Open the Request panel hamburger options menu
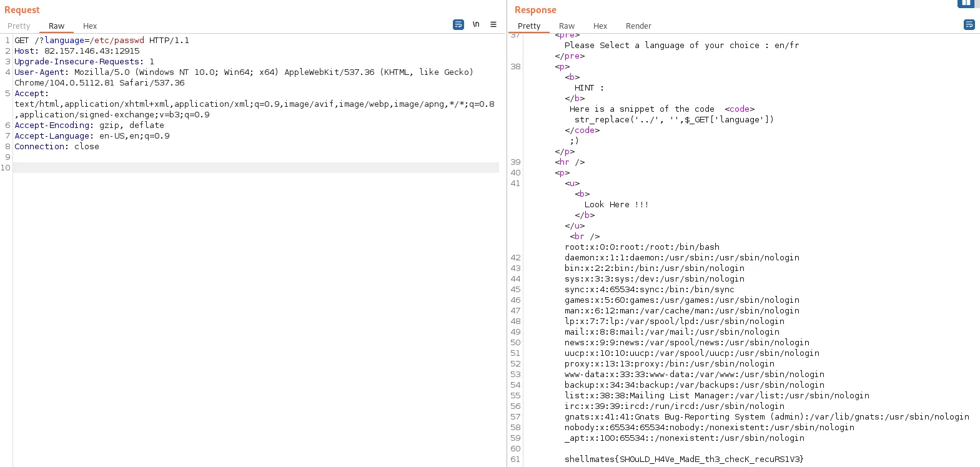Screen dimensions: 980x467 coord(493,25)
